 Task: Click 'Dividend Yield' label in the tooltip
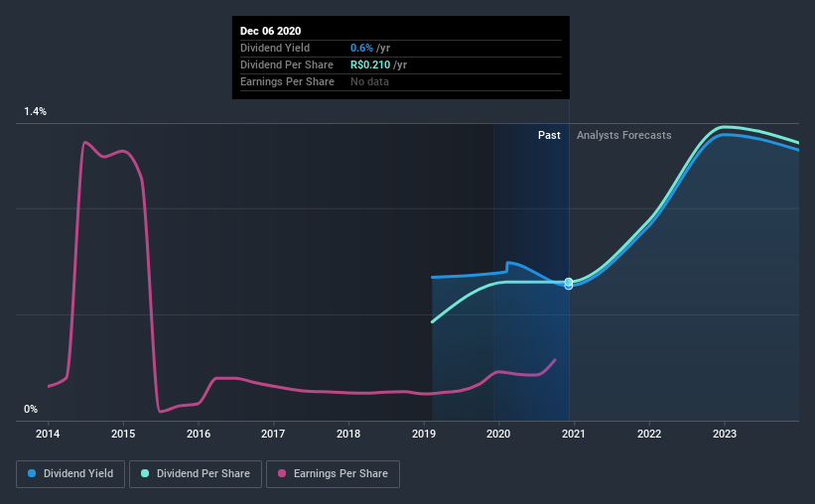[275, 48]
